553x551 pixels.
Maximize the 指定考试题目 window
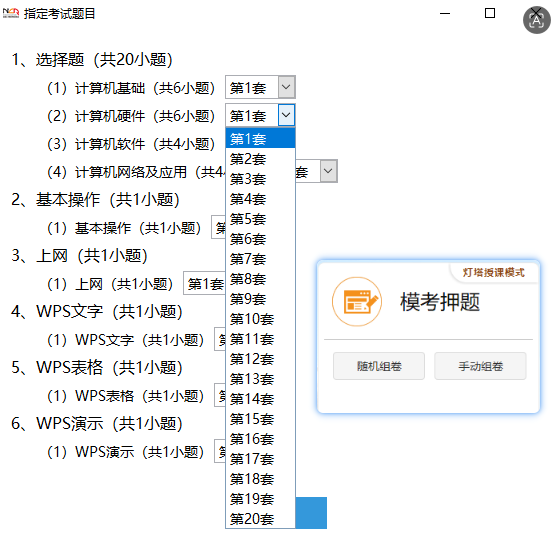pyautogui.click(x=490, y=13)
